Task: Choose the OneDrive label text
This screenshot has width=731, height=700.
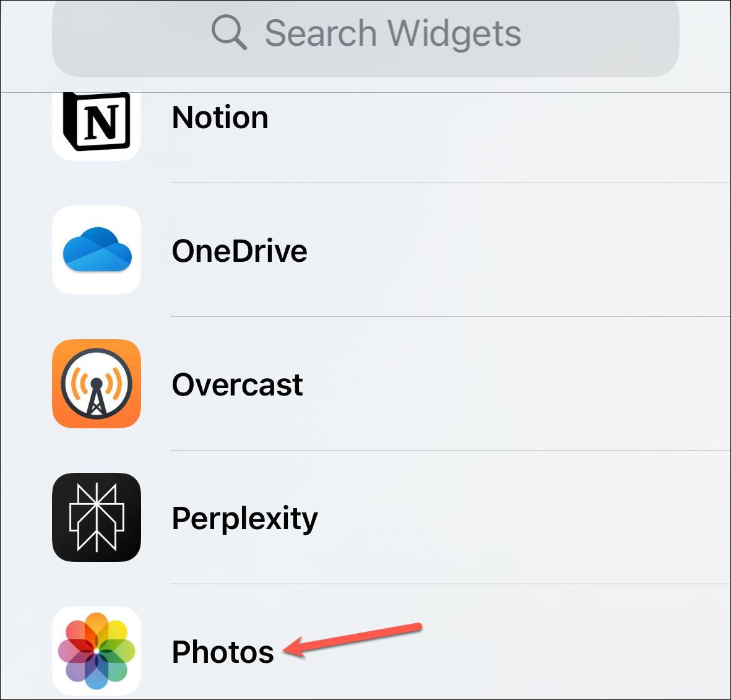Action: click(240, 251)
